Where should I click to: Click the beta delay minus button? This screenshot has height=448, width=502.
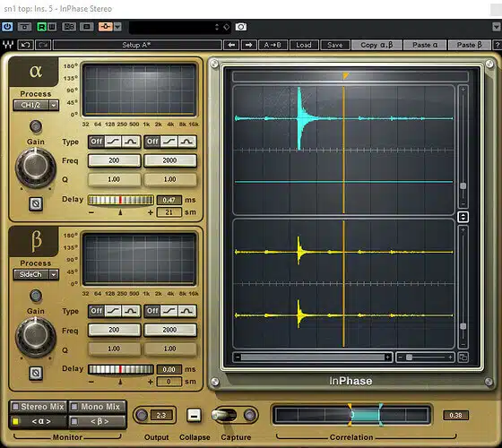[x=91, y=382]
